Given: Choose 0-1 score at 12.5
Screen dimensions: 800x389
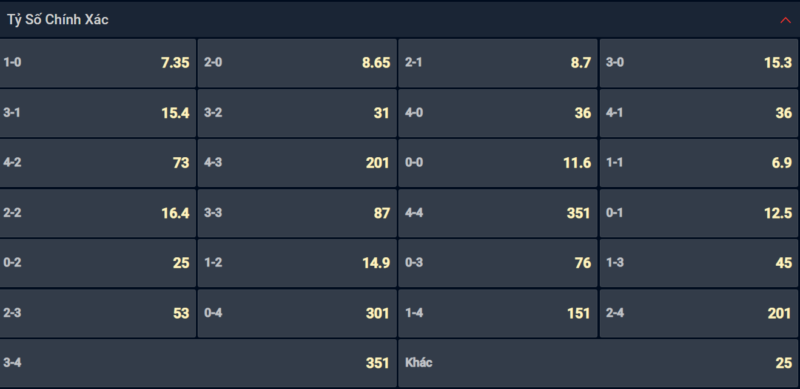Looking at the screenshot, I should pyautogui.click(x=699, y=213).
